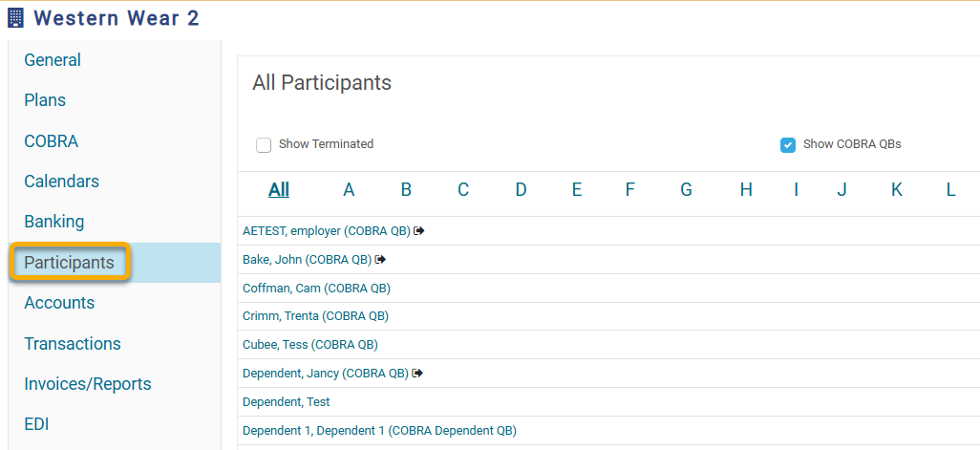Open the Cubee, Tess participant link
Screen dimensions: 980x450
(310, 344)
